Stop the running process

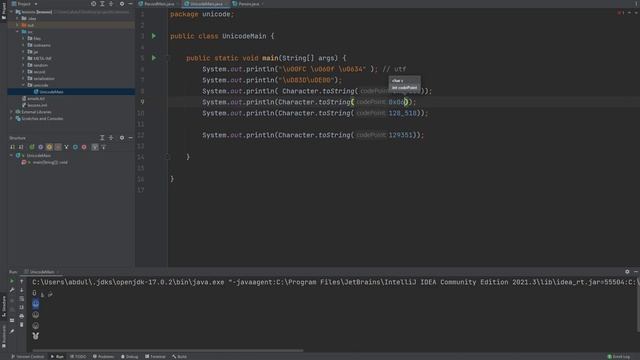[x=12, y=299]
